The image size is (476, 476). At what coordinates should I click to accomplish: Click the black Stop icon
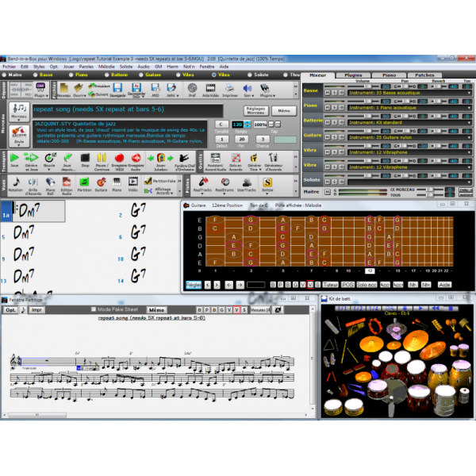(85, 158)
